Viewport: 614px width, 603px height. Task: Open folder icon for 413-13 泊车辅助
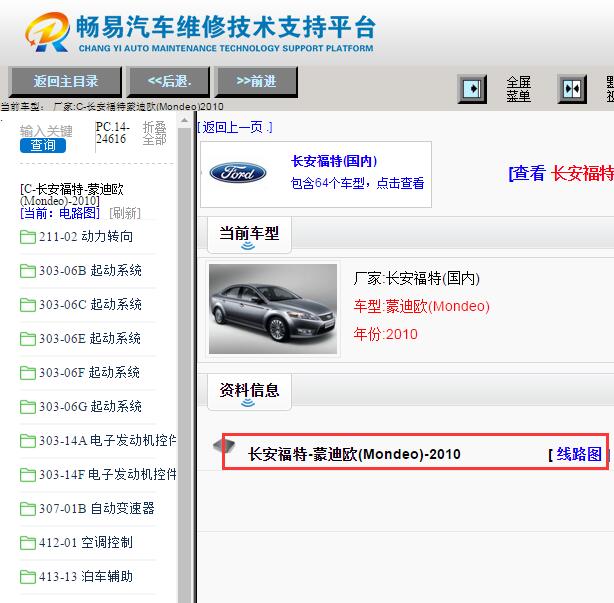(x=28, y=578)
